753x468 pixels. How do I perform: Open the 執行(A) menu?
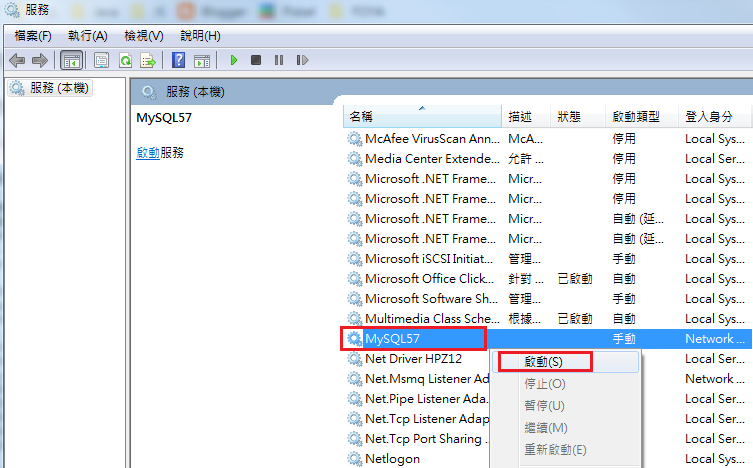87,35
